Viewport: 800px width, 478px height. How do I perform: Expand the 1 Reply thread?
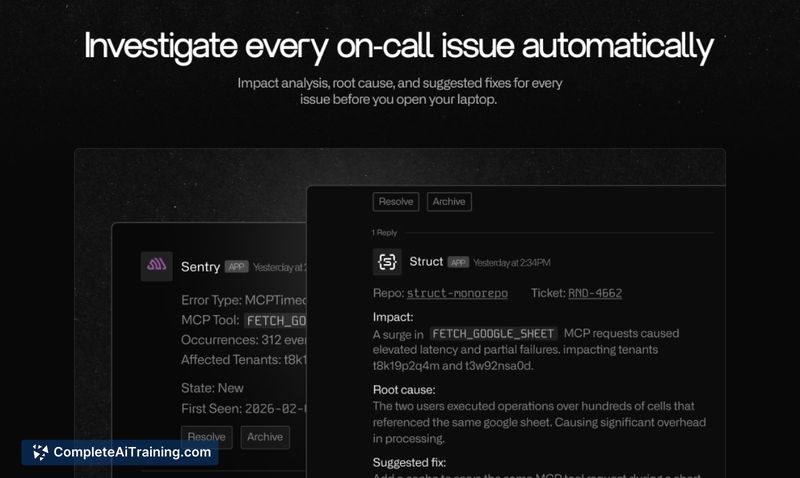(384, 232)
